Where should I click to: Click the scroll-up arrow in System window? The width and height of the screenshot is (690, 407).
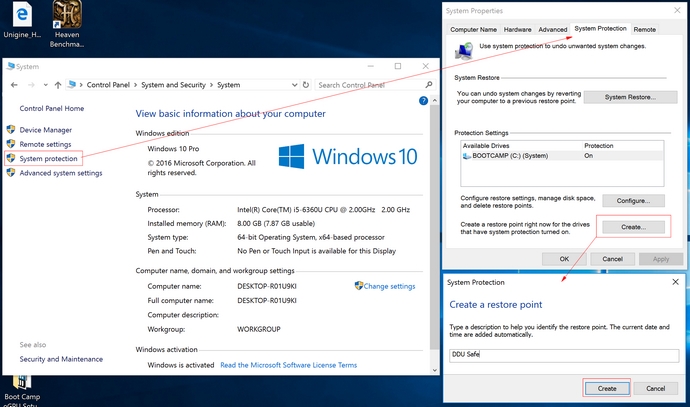coord(434,101)
